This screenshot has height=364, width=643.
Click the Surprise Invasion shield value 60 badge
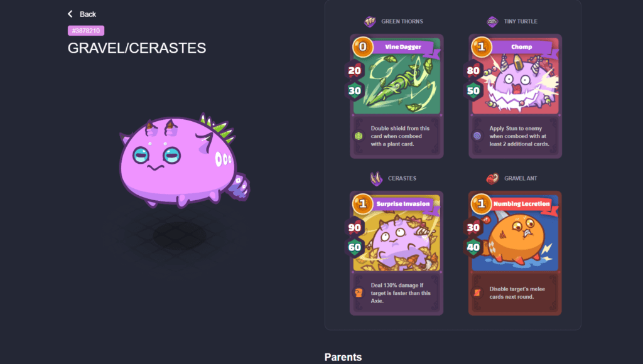tap(354, 247)
